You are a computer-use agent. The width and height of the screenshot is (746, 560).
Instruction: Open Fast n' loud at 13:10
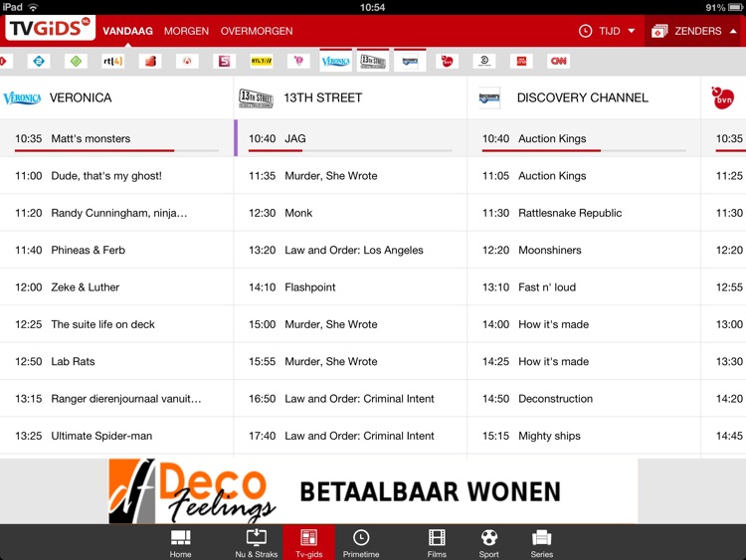(584, 286)
